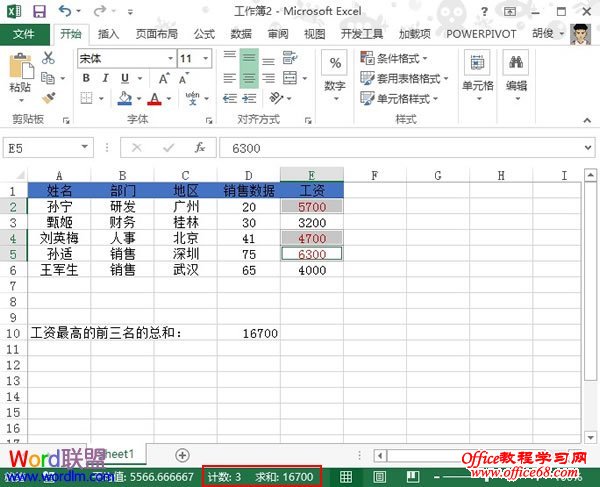Click the Cut scissors icon
The image size is (600, 487).
tap(50, 59)
